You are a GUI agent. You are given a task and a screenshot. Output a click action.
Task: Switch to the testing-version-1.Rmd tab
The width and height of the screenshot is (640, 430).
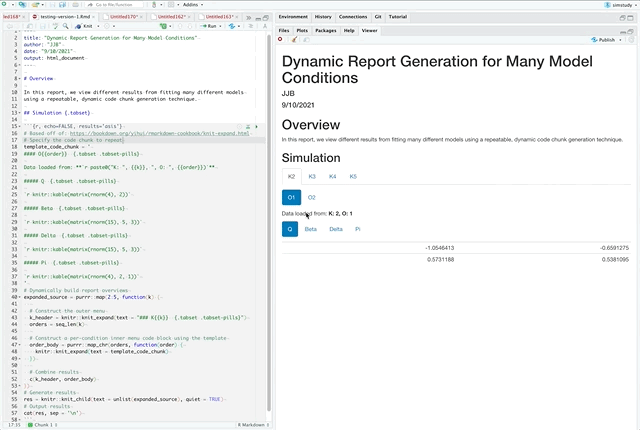coord(62,17)
